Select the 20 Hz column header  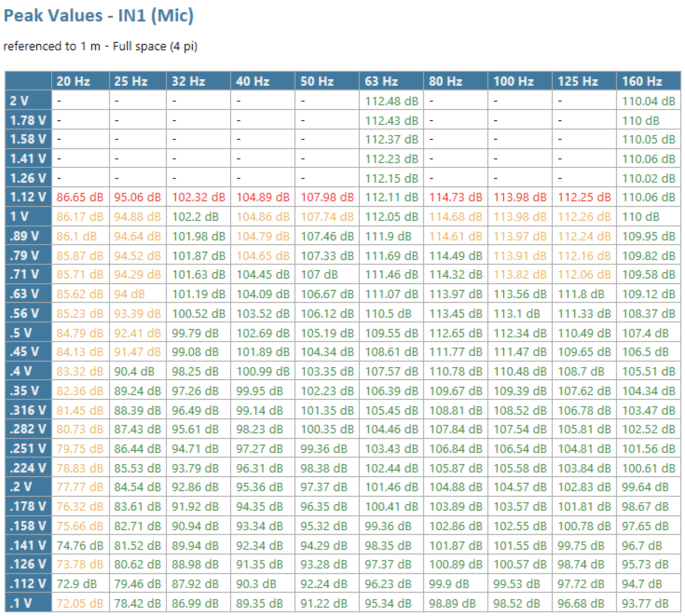click(x=80, y=81)
